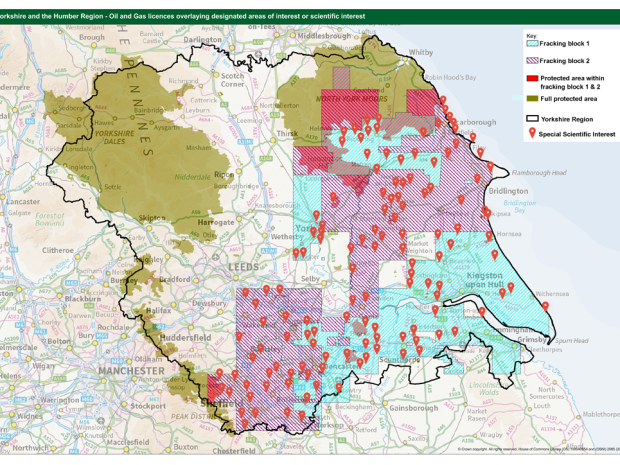Click the Gainsborough label

click(x=414, y=408)
